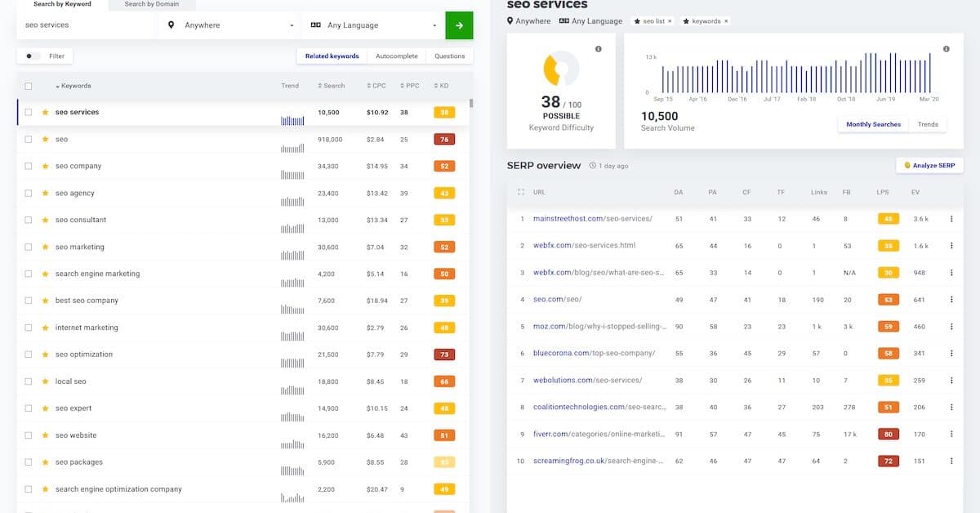This screenshot has width=980, height=513.
Task: Switch to Search by Keyword tab
Action: point(62,5)
